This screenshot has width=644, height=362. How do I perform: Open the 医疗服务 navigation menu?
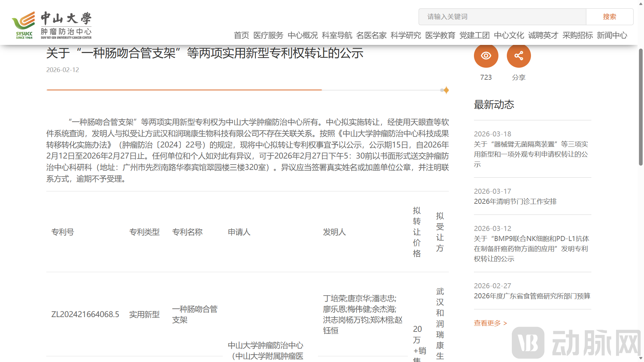click(x=268, y=36)
